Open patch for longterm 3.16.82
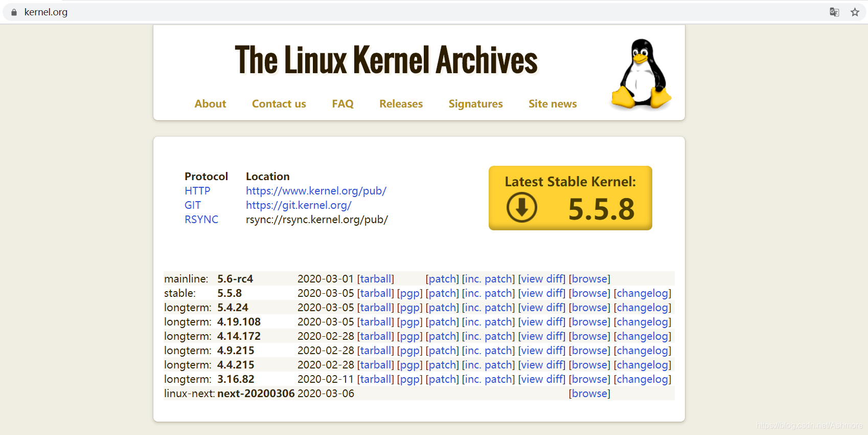The width and height of the screenshot is (868, 435). (442, 379)
